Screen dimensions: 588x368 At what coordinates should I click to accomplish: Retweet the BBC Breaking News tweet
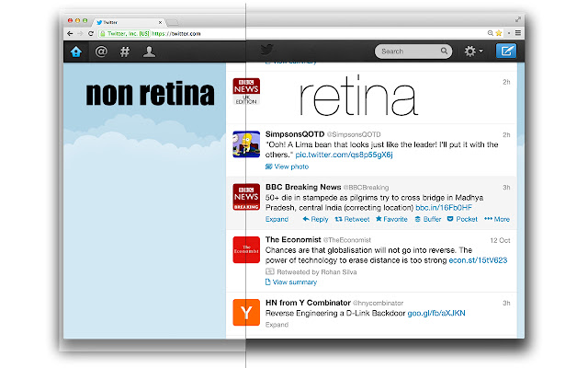point(352,219)
